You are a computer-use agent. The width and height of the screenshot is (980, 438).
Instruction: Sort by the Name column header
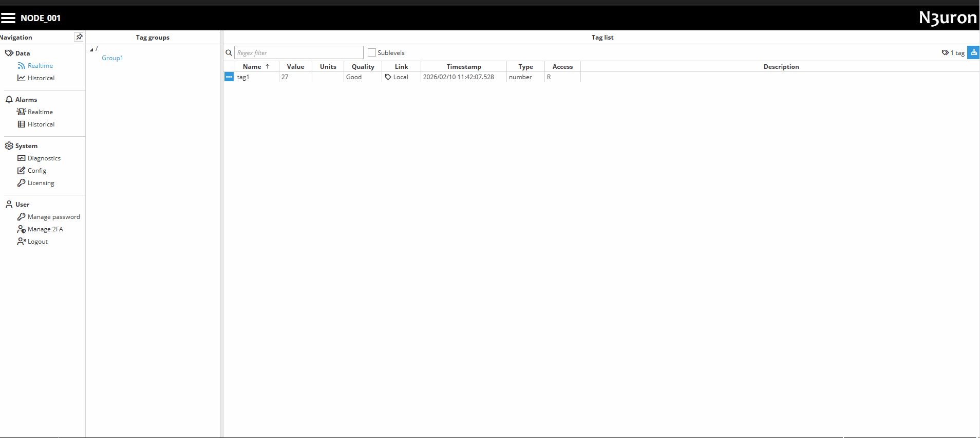(x=252, y=67)
